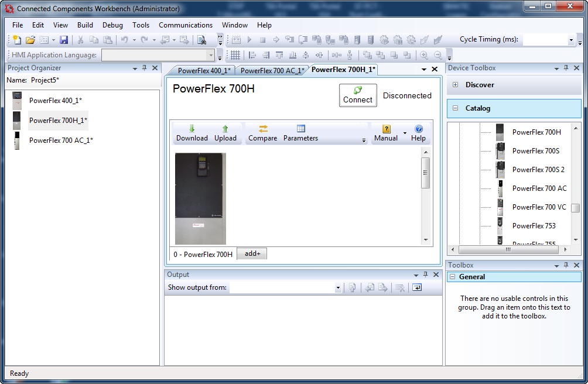
Task: Open the Manual button dropdown arrow
Action: tap(405, 133)
